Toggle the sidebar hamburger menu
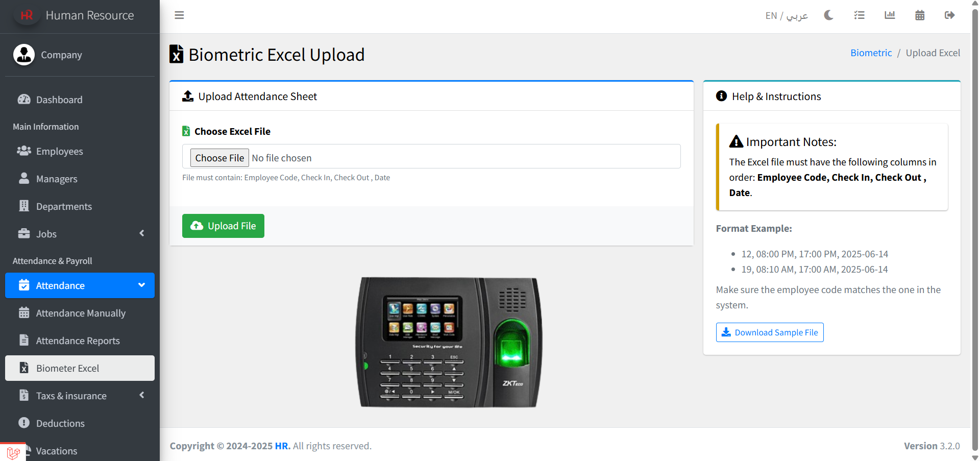The width and height of the screenshot is (980, 461). 179,15
